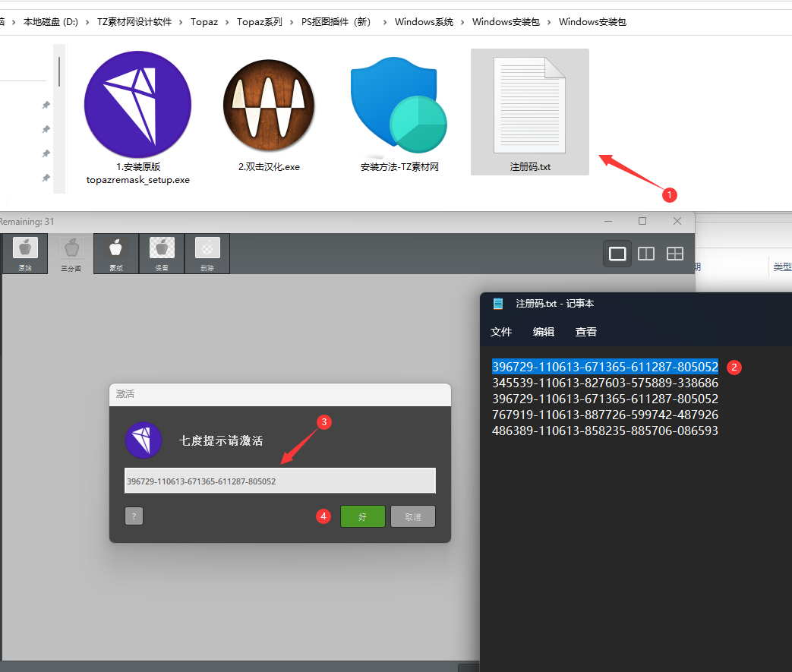Open the 编辑 menu in Notepad

[544, 332]
